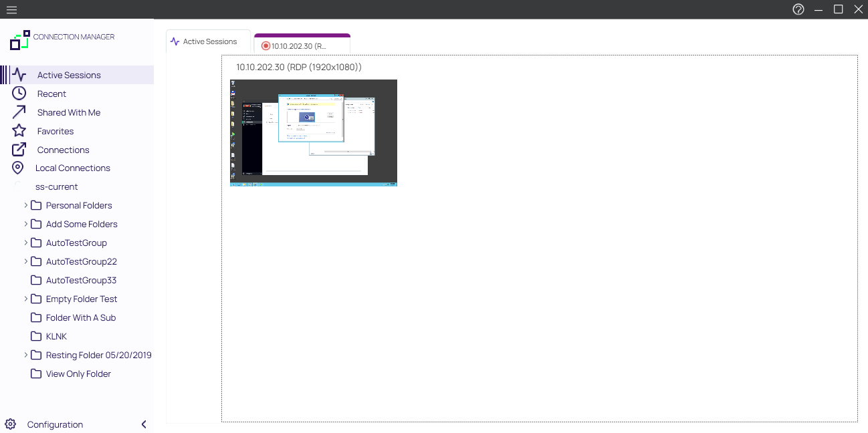
Task: Open the ss-current connection entry
Action: 56,186
